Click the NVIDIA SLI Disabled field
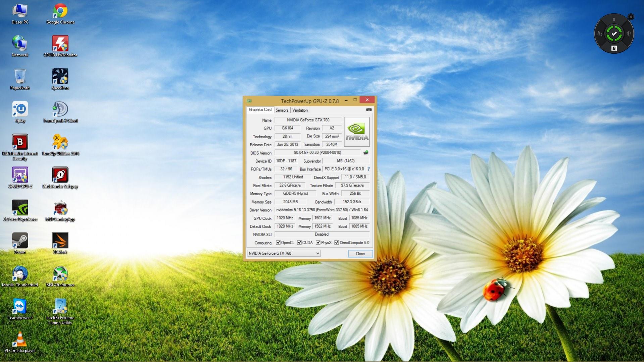The height and width of the screenshot is (362, 644). click(322, 234)
